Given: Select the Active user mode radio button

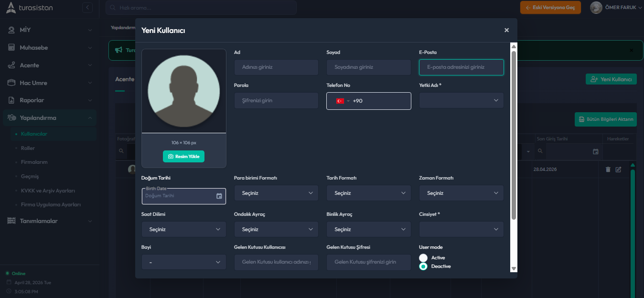Looking at the screenshot, I should pyautogui.click(x=423, y=258).
